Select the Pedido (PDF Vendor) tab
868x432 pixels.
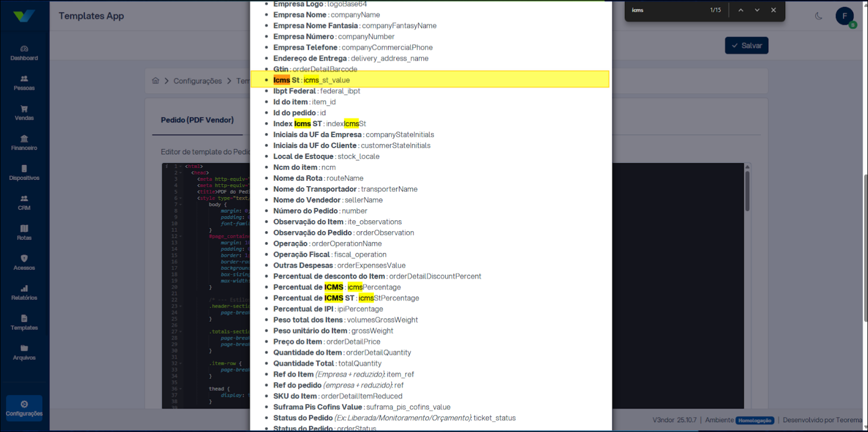click(197, 120)
